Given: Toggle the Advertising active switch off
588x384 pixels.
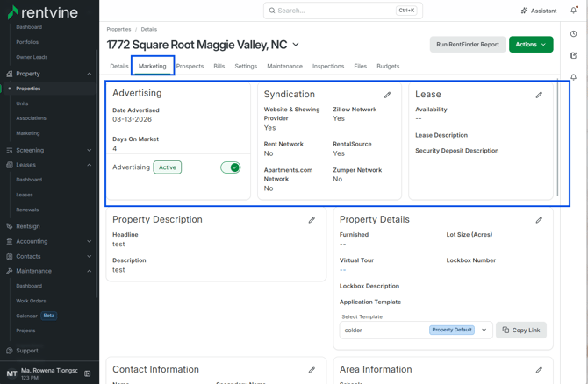Looking at the screenshot, I should (230, 167).
